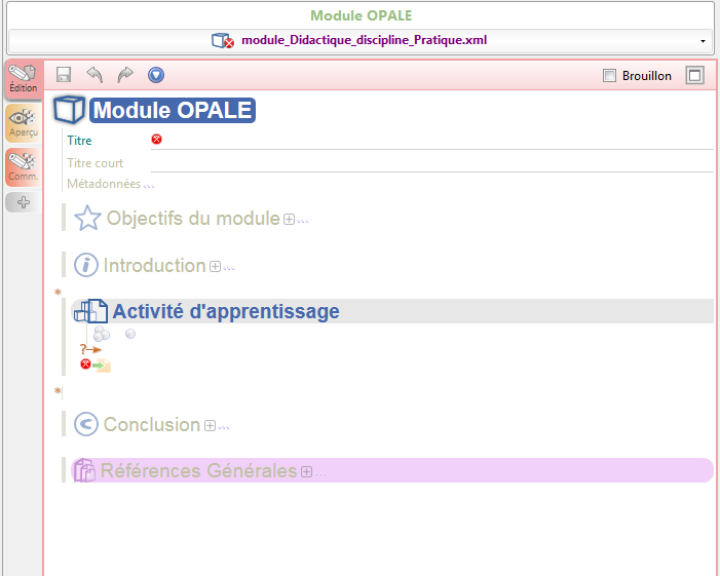Screen dimensions: 720x576
Task: Click the green Module OPALE panel title
Action: [361, 16]
